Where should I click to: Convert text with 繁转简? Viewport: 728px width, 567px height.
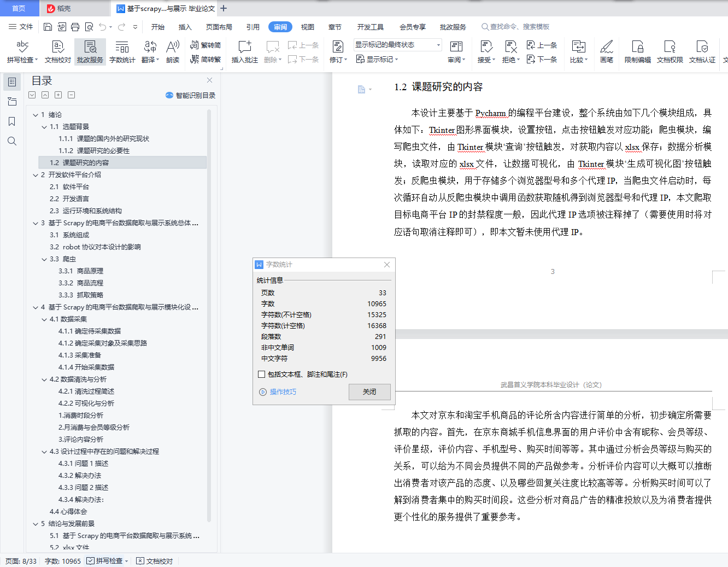206,45
